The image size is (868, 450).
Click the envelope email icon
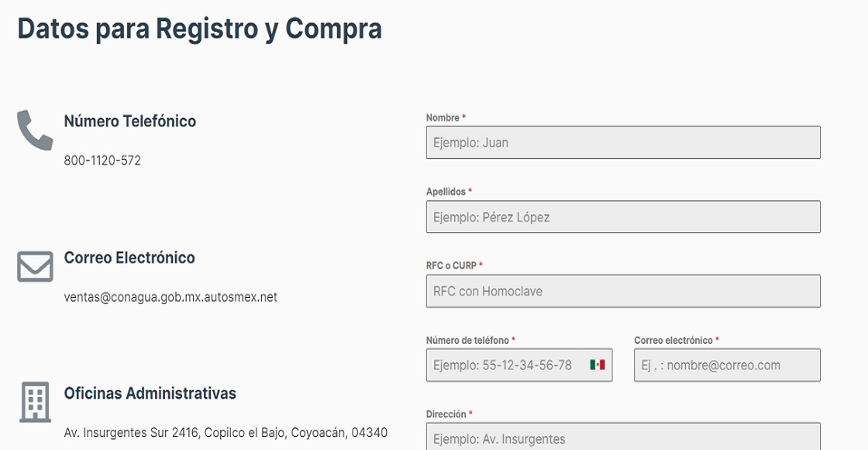[35, 267]
